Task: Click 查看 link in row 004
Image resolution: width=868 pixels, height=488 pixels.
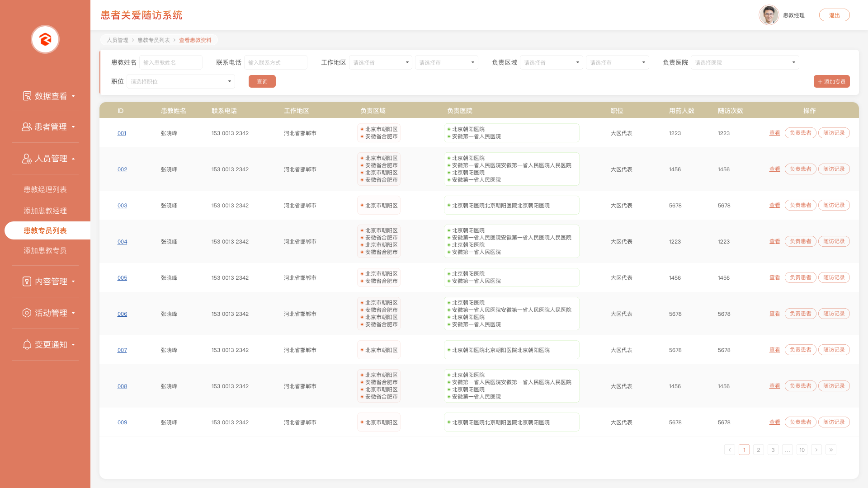Action: tap(775, 241)
